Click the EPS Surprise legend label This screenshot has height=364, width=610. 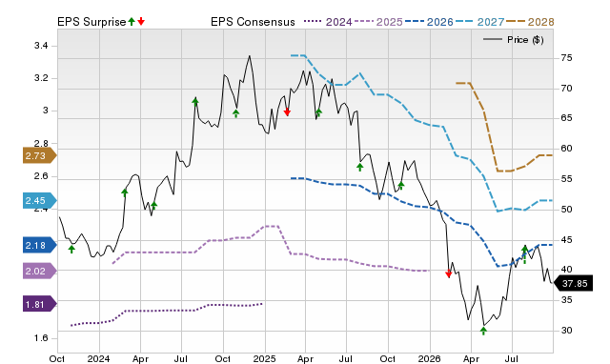click(91, 22)
